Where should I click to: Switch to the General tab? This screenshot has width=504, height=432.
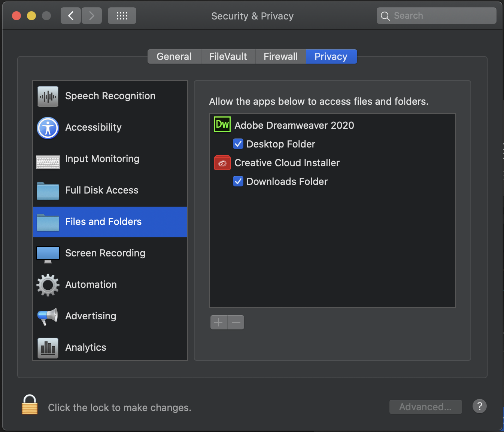[x=174, y=56]
